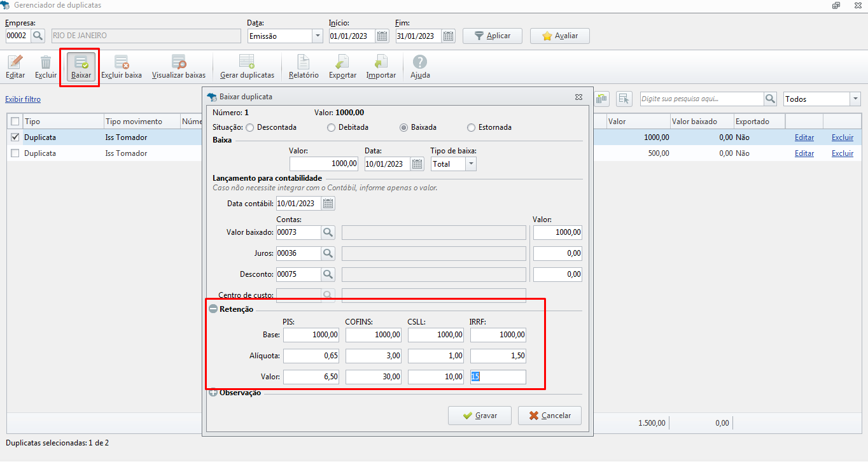This screenshot has height=462, width=868.
Task: Search account for Juros
Action: (x=328, y=253)
